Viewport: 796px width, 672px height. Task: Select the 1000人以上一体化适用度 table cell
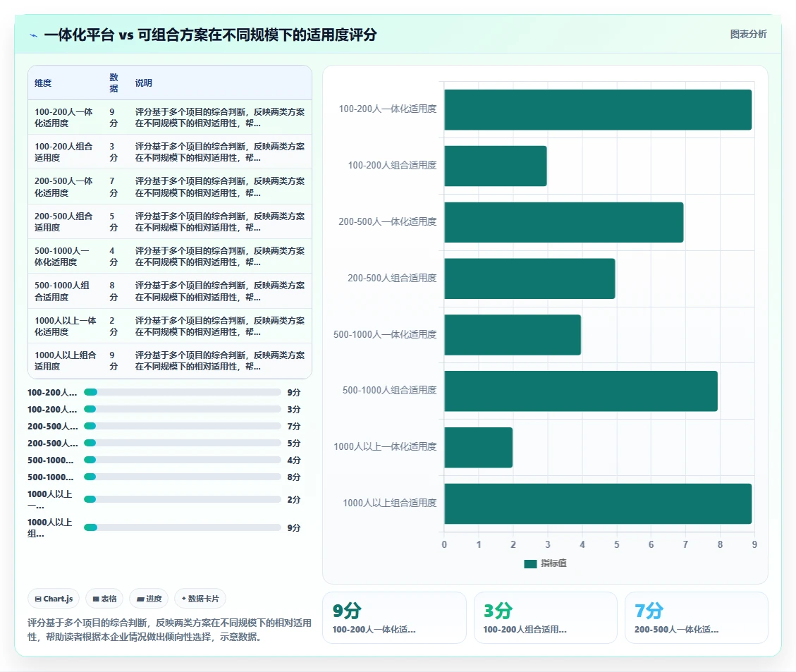click(x=65, y=326)
